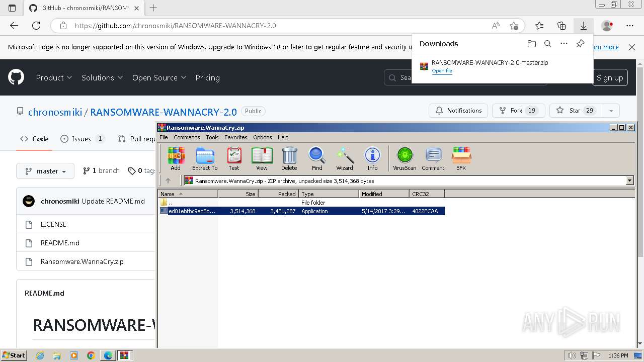Open downloads folder icon in Downloads panel
This screenshot has width=644, height=362.
532,44
